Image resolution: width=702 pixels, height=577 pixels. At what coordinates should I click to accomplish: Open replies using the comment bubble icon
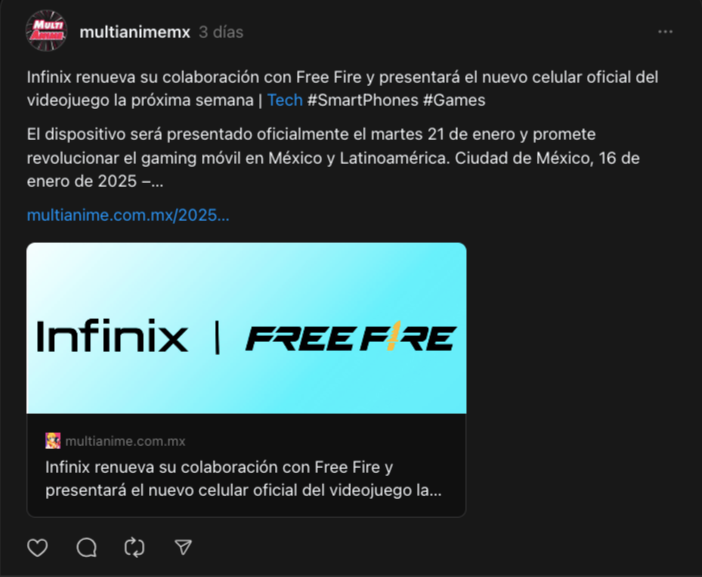point(86,547)
